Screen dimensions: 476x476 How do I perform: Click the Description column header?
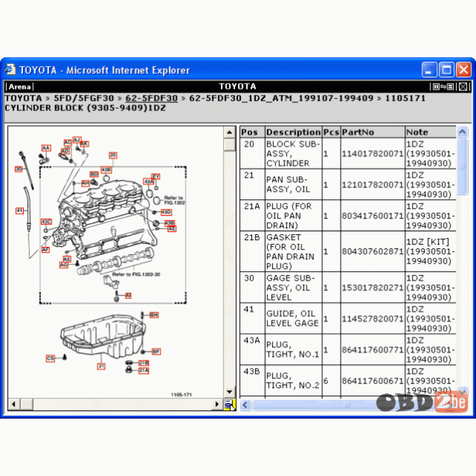(x=294, y=132)
